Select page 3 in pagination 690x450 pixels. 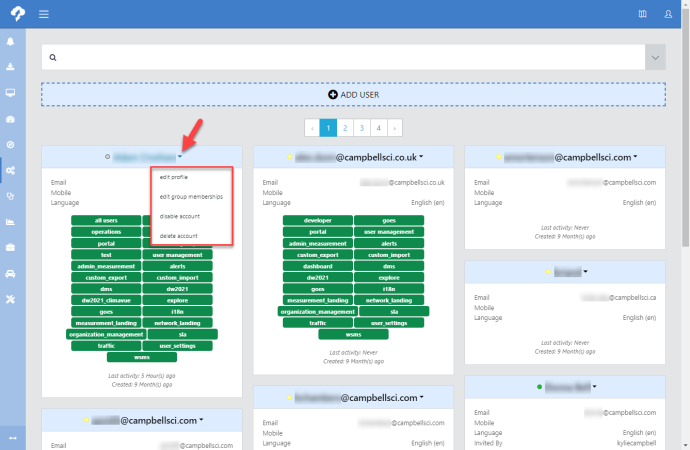coord(362,128)
